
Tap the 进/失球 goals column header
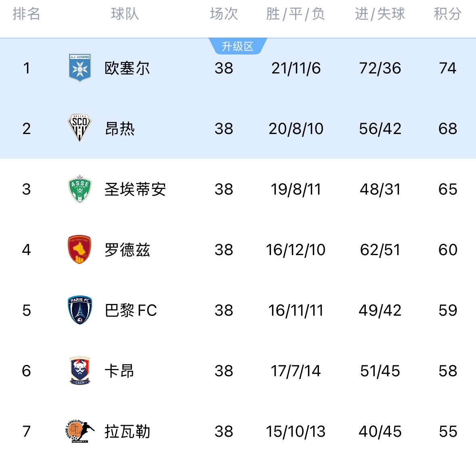pyautogui.click(x=380, y=14)
